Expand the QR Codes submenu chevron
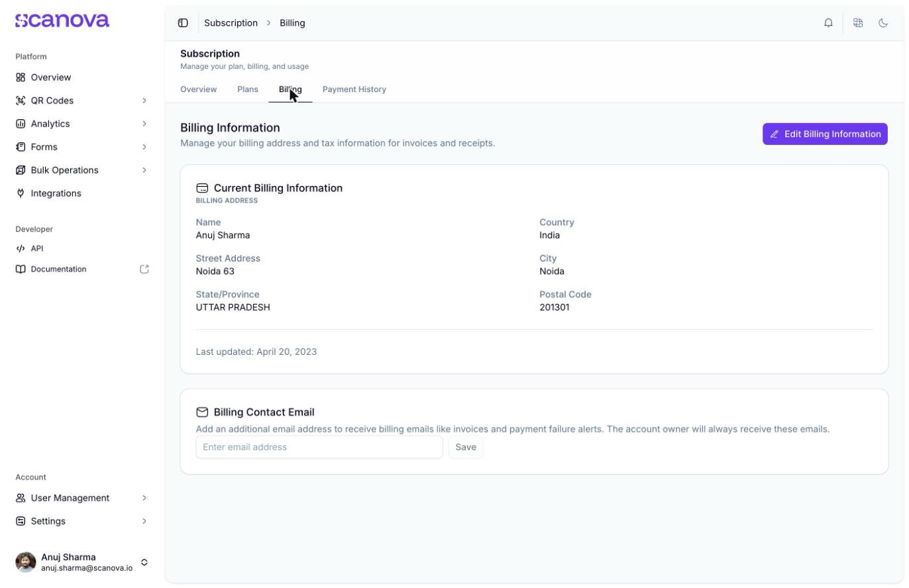Screen dimensions: 909x588 [144, 101]
